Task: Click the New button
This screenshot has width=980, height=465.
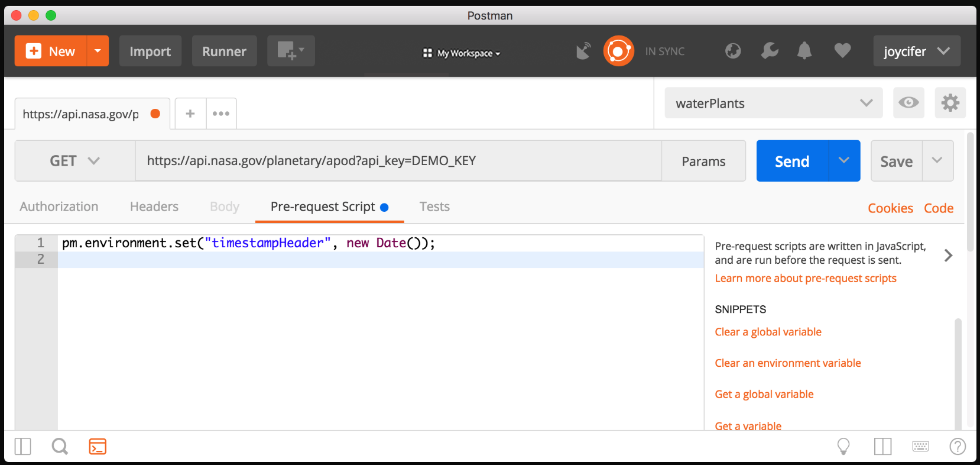Action: (x=51, y=51)
